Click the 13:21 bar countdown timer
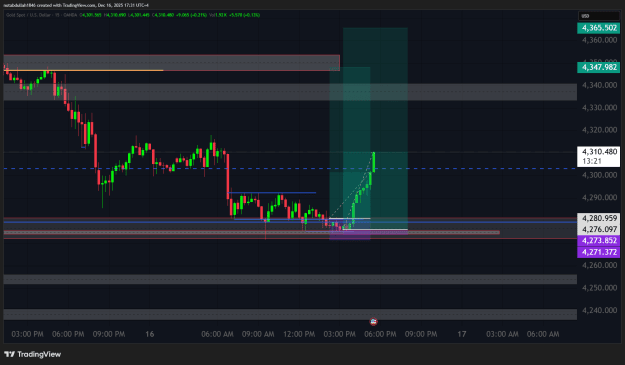Viewport: 625px width, 365px height. coord(592,161)
